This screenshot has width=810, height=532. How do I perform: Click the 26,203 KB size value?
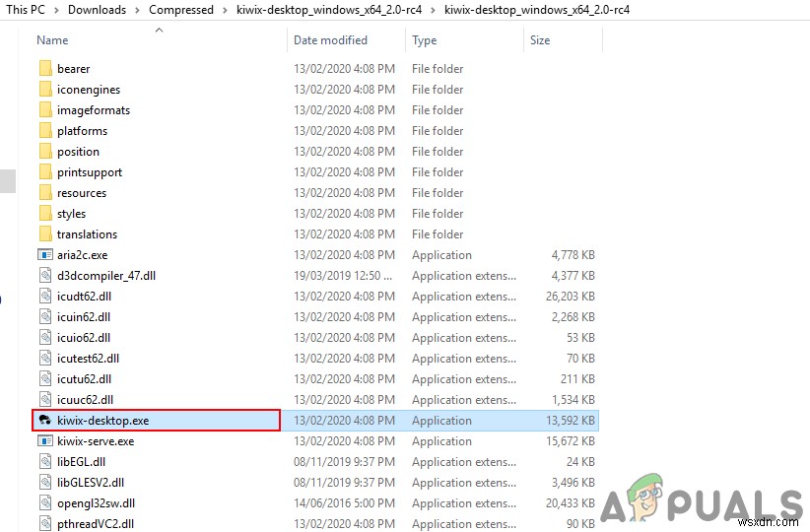571,297
